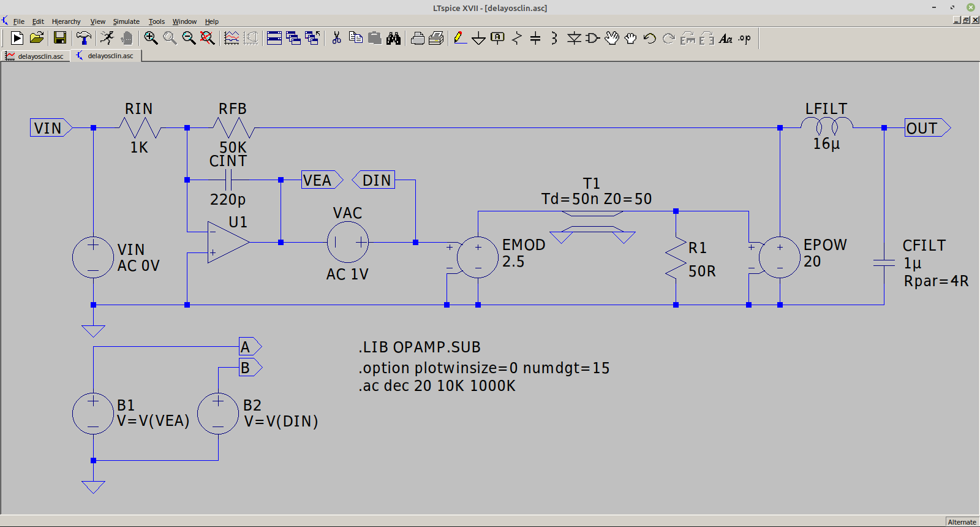Viewport: 980px width, 527px height.
Task: Place an Inductor from the toolbar
Action: (554, 38)
